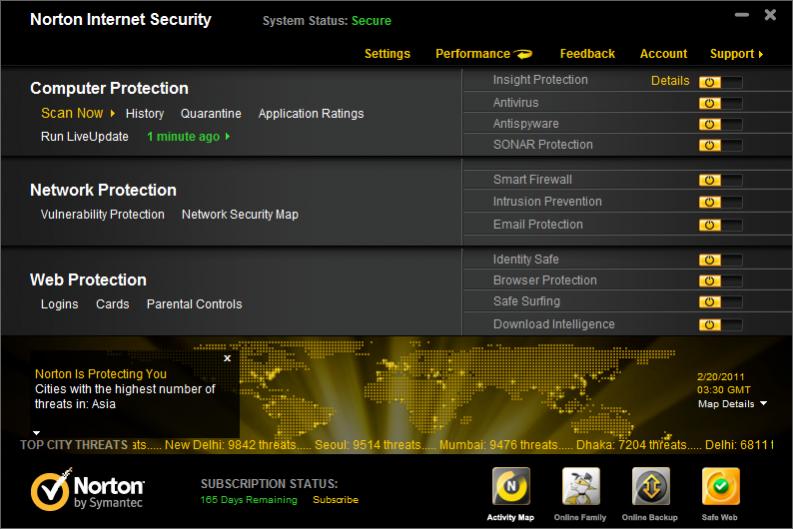Open the Quarantine link
The image size is (793, 529).
pyautogui.click(x=211, y=113)
